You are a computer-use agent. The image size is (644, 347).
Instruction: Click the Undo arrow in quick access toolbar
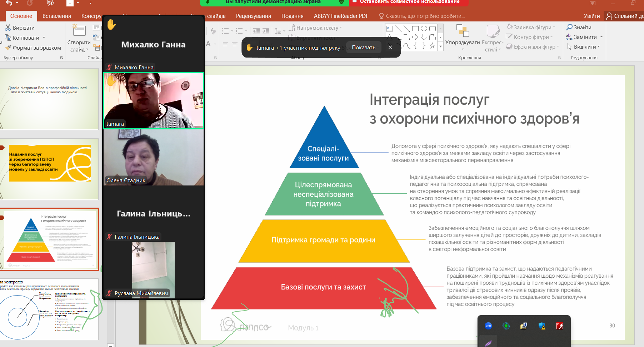[x=9, y=3]
